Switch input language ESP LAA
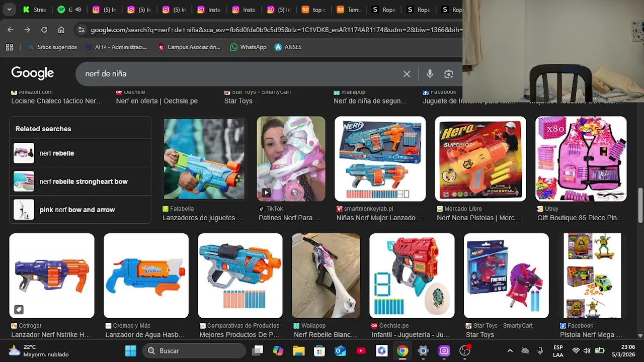Viewport: 644px width, 362px height. [x=558, y=350]
